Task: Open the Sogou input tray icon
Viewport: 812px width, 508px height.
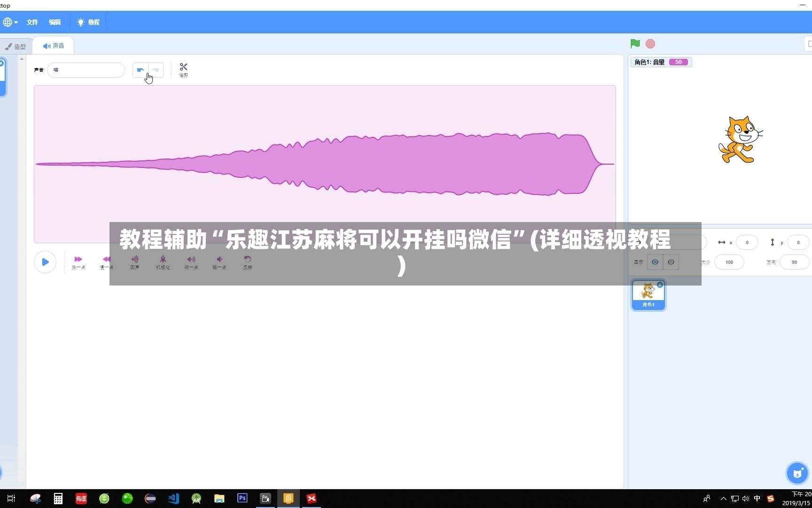Action: 771,499
